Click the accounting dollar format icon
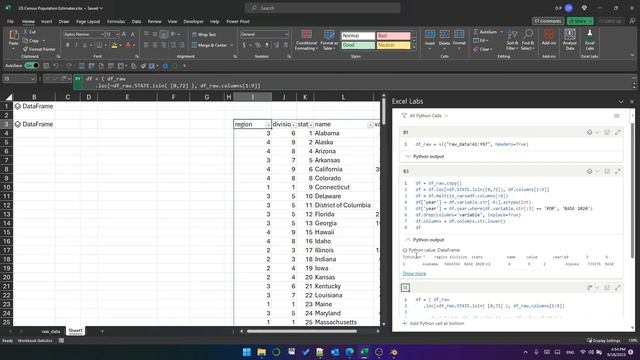The width and height of the screenshot is (640, 360). 244,45
